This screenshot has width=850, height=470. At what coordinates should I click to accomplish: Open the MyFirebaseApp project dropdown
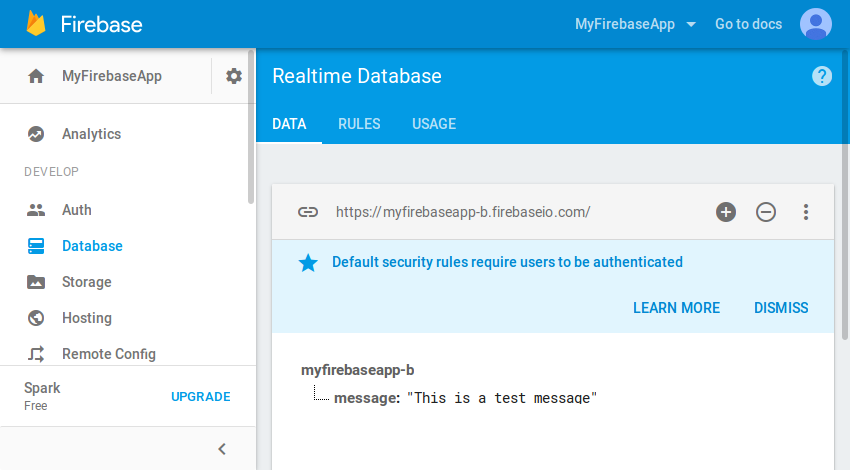[635, 24]
